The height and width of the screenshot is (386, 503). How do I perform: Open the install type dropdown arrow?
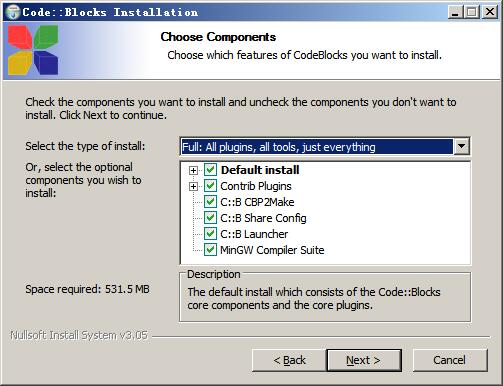click(x=462, y=146)
